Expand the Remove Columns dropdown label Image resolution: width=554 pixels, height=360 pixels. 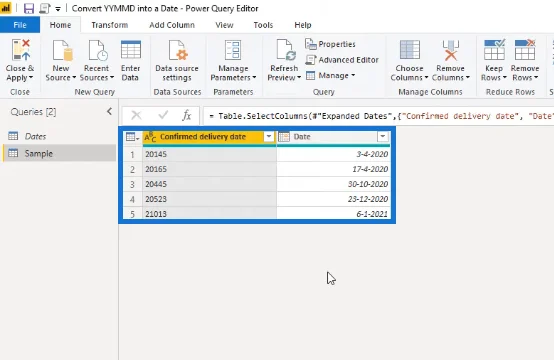(x=450, y=77)
